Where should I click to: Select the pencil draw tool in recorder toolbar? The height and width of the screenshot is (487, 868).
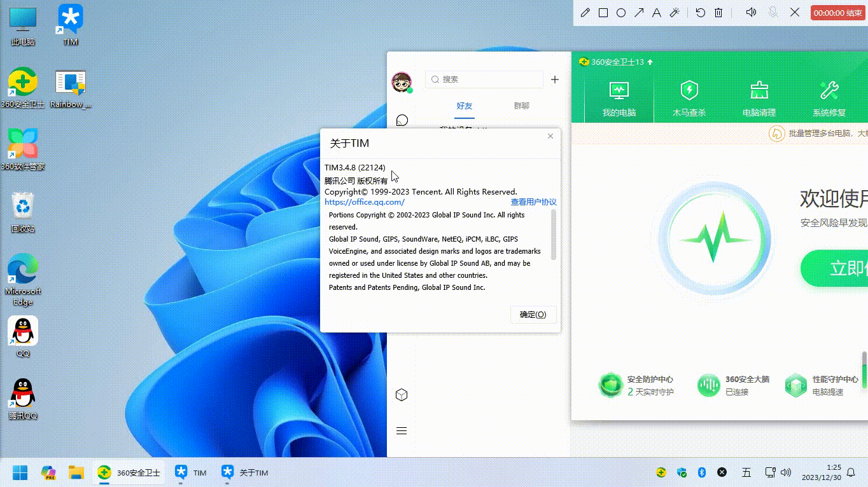585,13
